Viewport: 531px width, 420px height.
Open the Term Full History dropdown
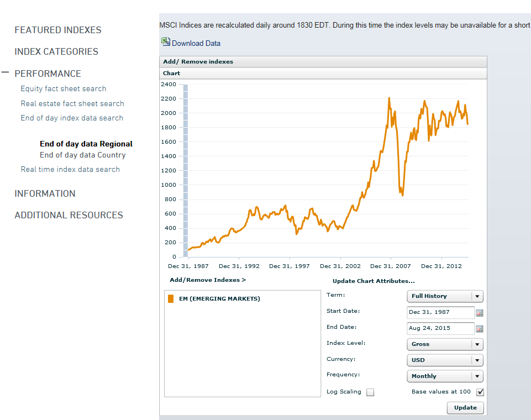[445, 296]
